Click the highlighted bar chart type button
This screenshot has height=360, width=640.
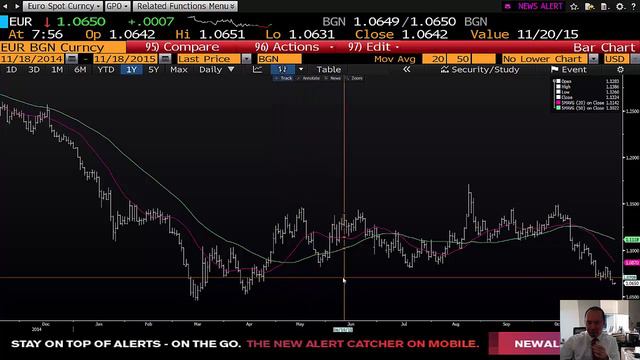pos(282,69)
